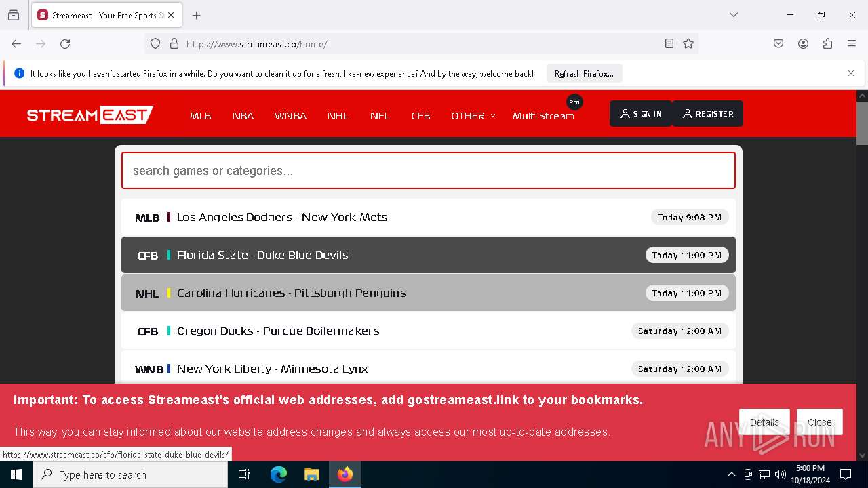Open Carolina Hurricanes - Pittsburgh Penguins game
The image size is (868, 488).
click(429, 293)
